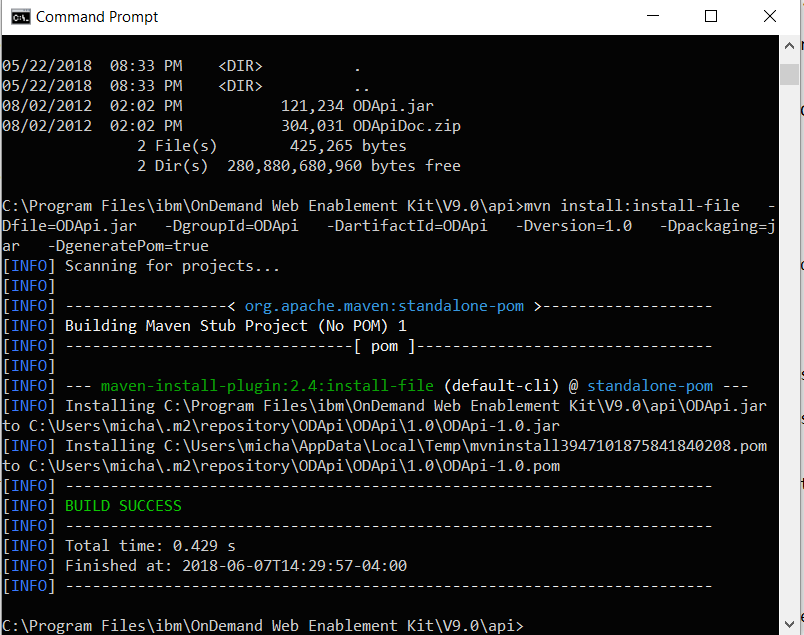Screen dimensions: 804x635
Task: Click maven-install-plugin:2.4:install-file text
Action: tap(267, 386)
